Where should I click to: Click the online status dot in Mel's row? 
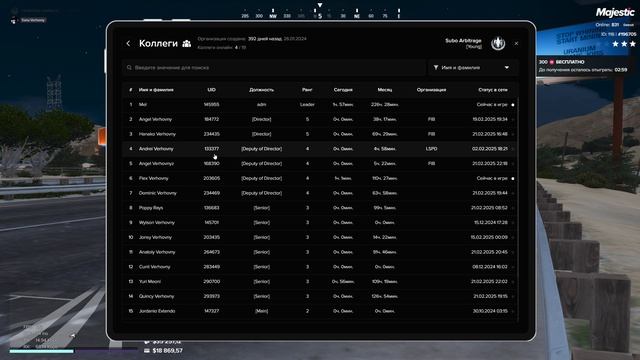coord(513,105)
